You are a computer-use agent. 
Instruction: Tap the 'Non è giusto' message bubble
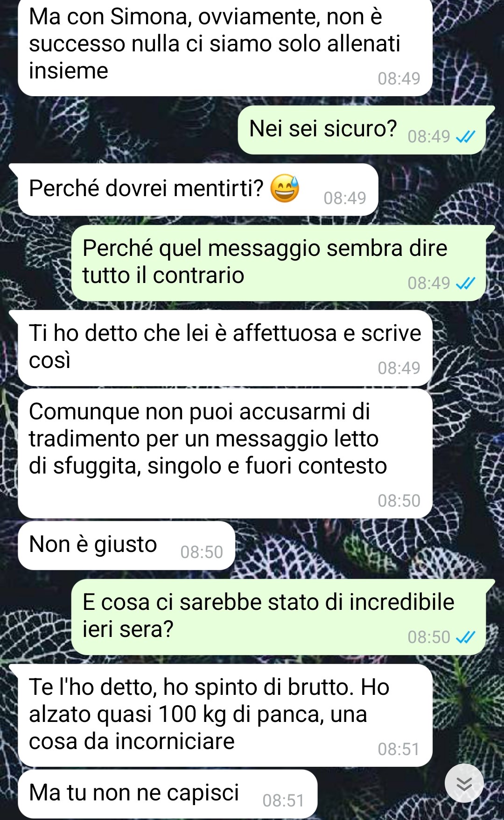coord(126,545)
